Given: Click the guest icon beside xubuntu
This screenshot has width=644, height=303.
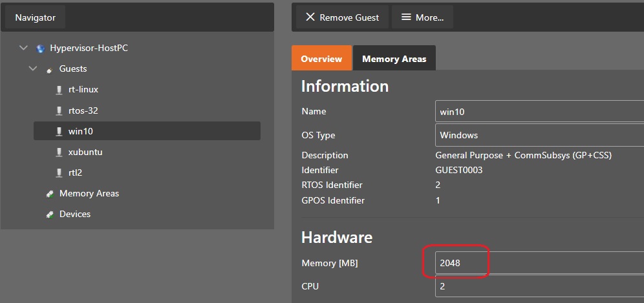Looking at the screenshot, I should (59, 152).
